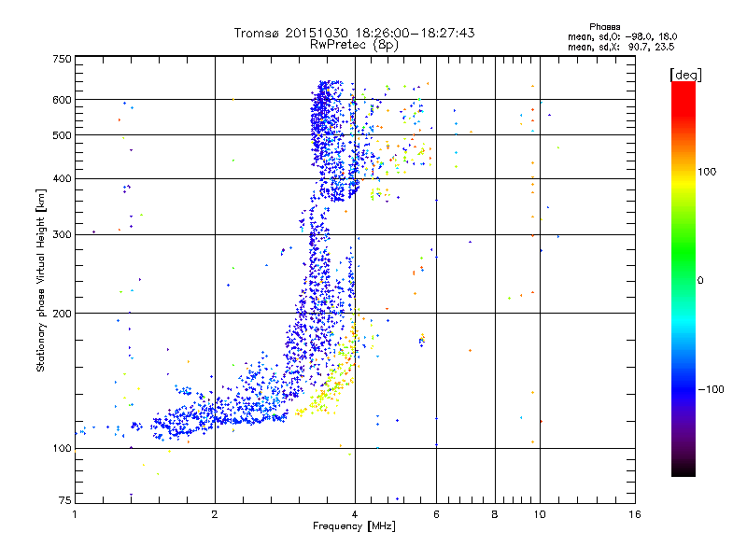This screenshot has width=747, height=560.
Task: Click the colorbar tick label '0'
Action: pyautogui.click(x=700, y=281)
